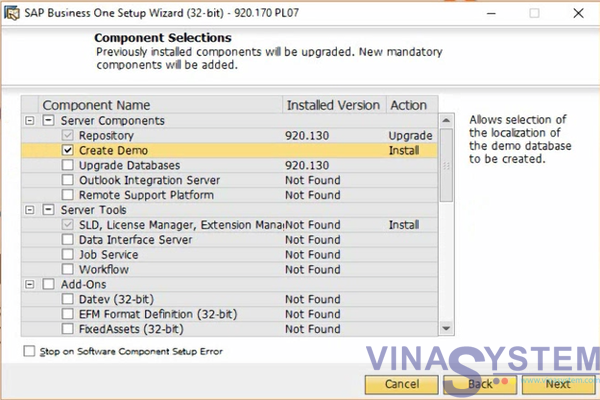Click the component list scrollbar thumb
The width and height of the screenshot is (600, 400).
pyautogui.click(x=446, y=165)
